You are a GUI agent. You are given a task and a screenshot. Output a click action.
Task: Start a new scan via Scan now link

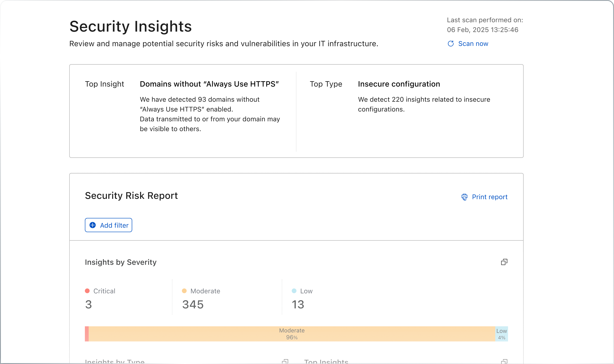click(x=473, y=44)
